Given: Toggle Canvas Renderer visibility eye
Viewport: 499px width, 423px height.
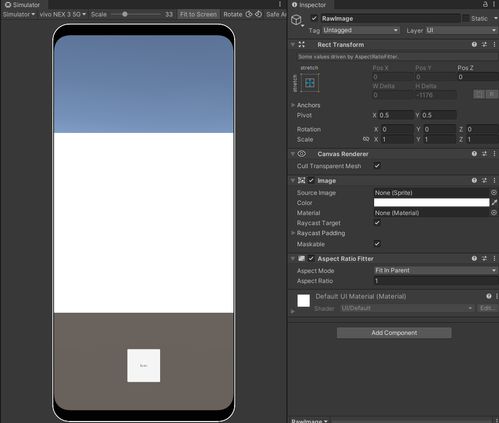Looking at the screenshot, I should (x=301, y=154).
